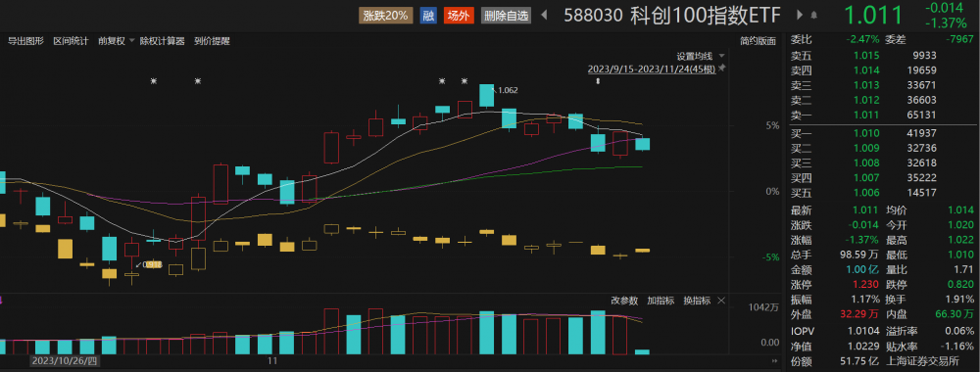980x372 pixels.
Task: Click 委差 value -7967
Action: (959, 39)
